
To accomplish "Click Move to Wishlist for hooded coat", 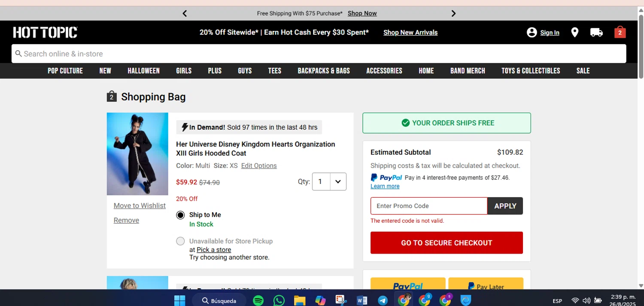I will point(140,205).
